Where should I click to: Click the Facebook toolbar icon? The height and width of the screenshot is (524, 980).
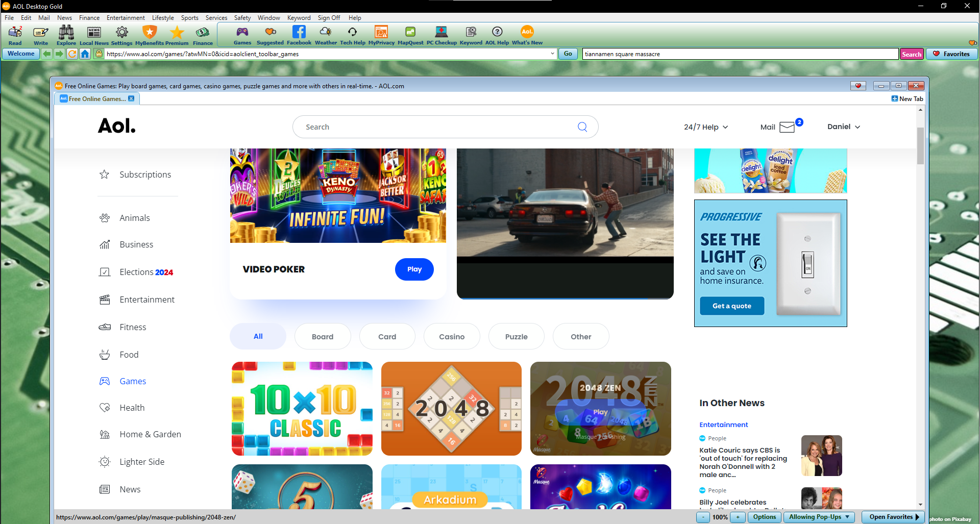point(299,35)
